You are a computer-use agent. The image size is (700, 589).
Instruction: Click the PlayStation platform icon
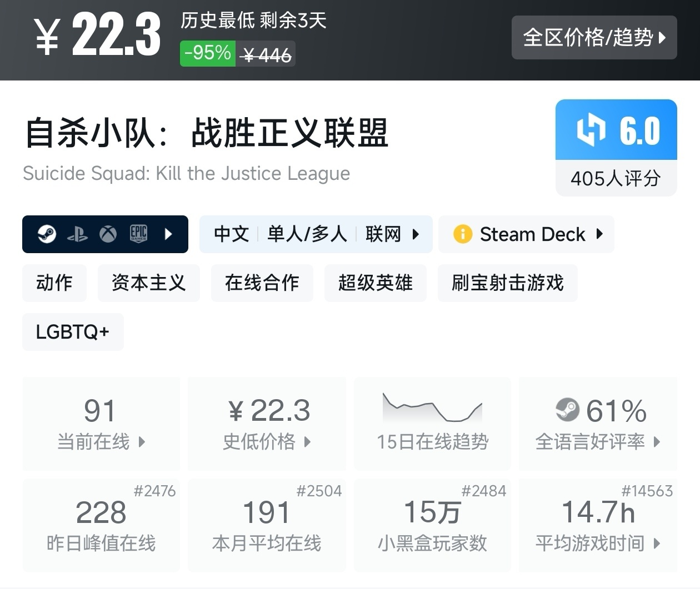click(77, 234)
